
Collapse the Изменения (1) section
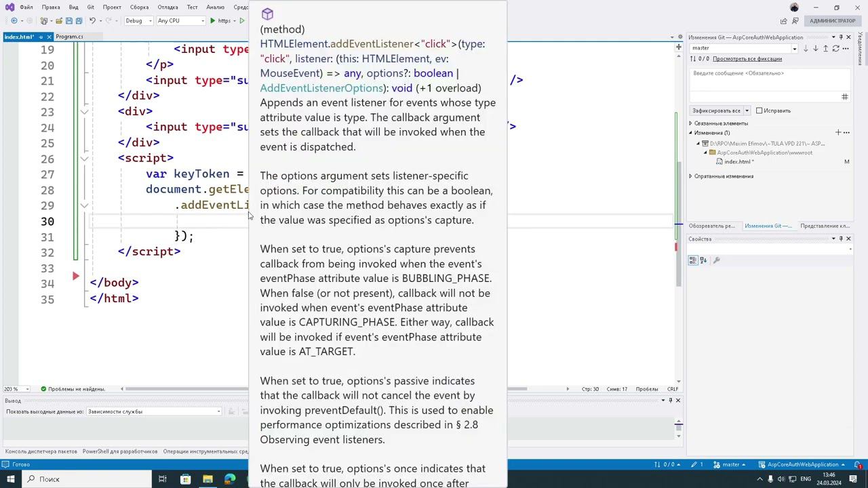pyautogui.click(x=690, y=133)
